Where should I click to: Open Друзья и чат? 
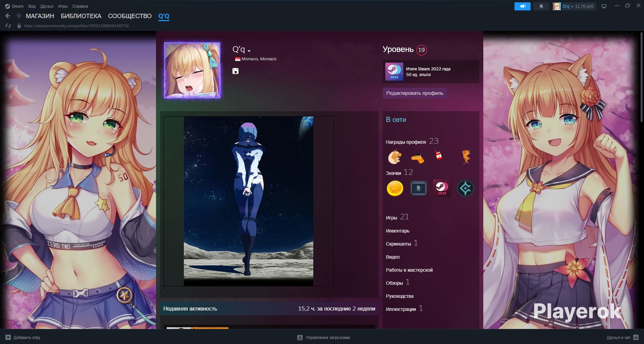[623, 337]
